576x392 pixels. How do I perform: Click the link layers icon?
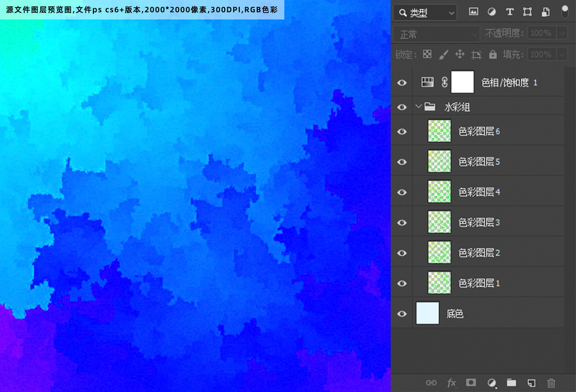(431, 383)
